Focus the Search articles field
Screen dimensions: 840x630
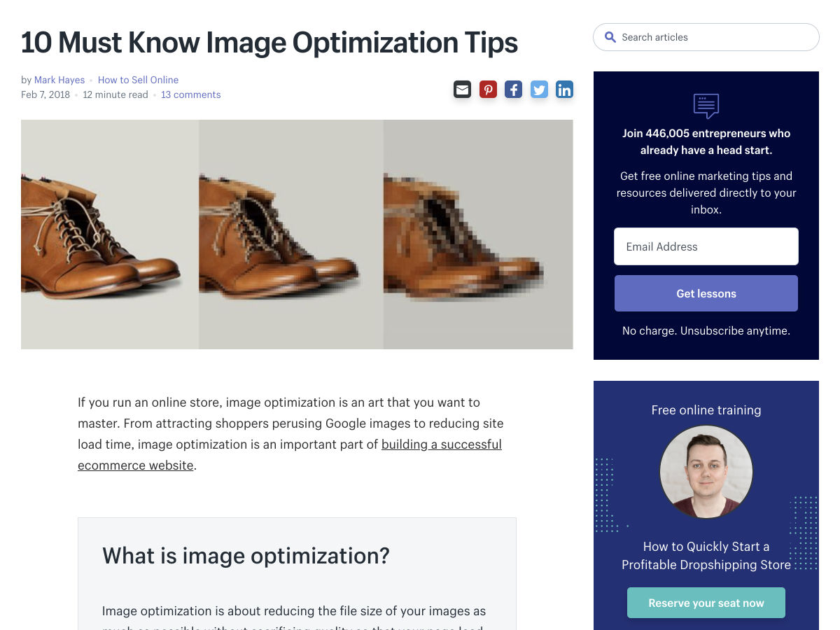tap(706, 37)
